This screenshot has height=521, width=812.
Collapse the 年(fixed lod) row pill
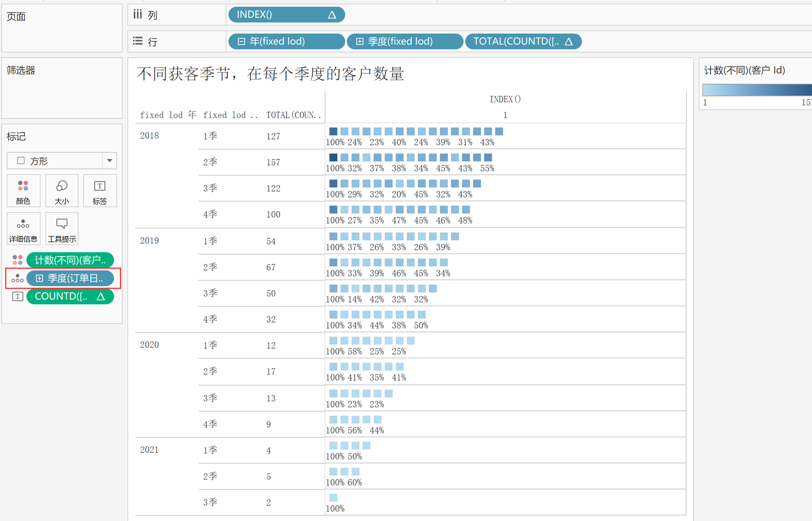point(241,41)
